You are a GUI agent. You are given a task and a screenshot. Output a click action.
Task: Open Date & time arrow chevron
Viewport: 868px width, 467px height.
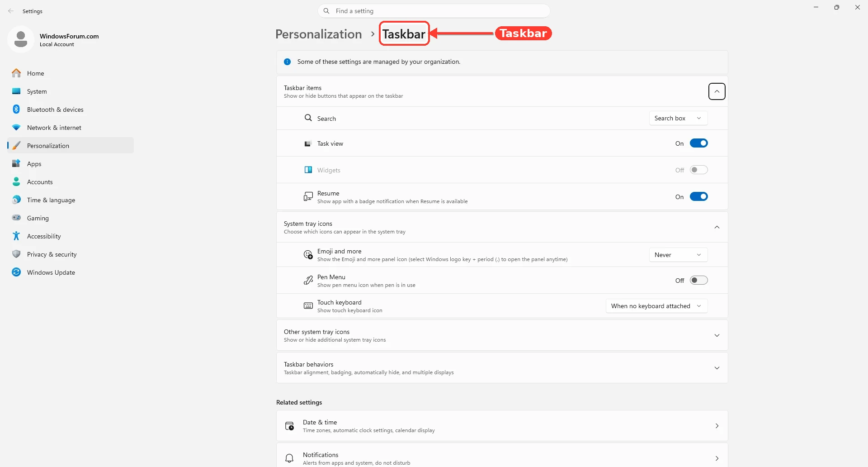tap(717, 426)
